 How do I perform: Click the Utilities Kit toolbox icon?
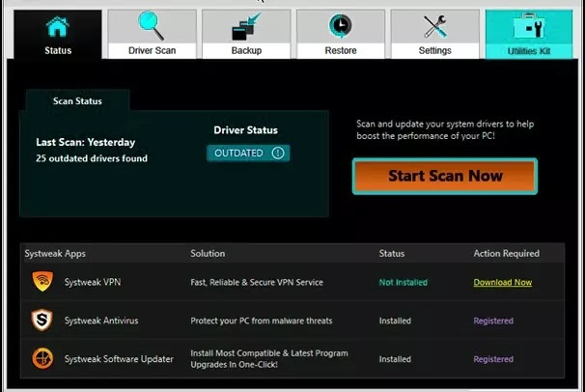point(529,26)
